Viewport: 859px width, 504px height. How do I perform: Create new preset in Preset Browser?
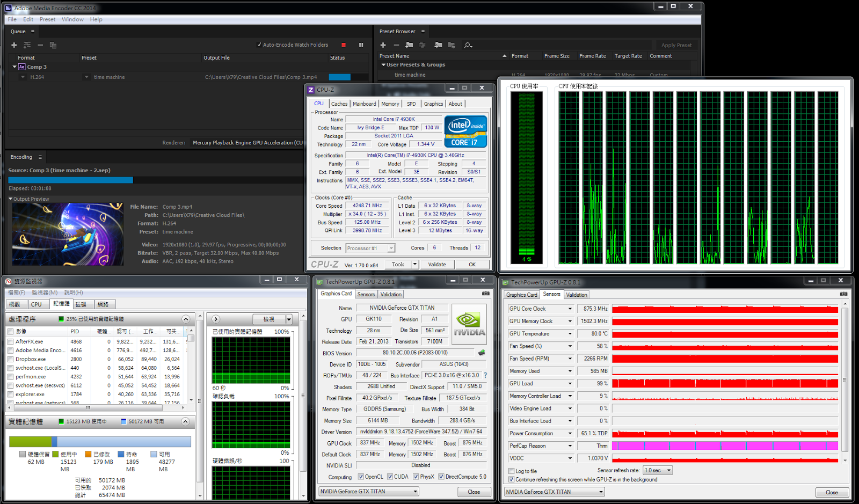click(383, 45)
